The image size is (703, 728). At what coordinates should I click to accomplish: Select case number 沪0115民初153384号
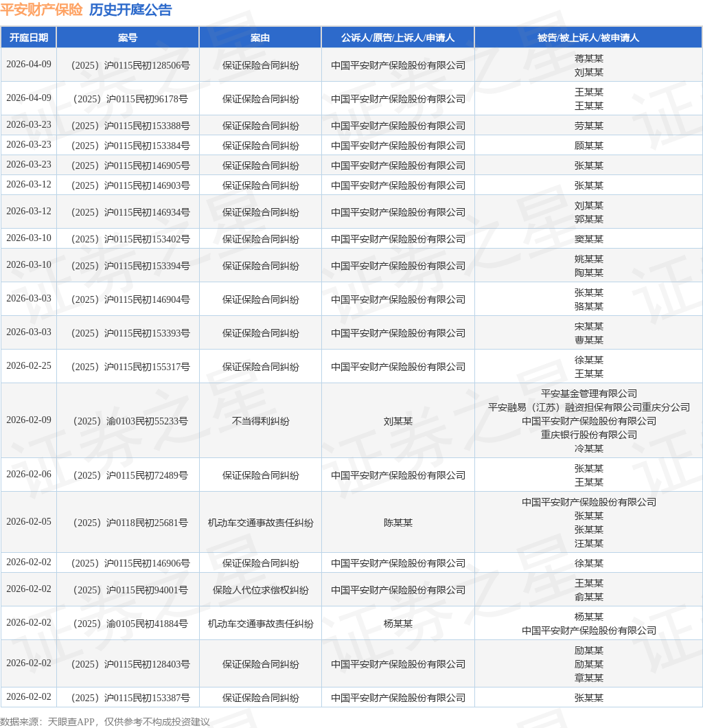pyautogui.click(x=130, y=146)
